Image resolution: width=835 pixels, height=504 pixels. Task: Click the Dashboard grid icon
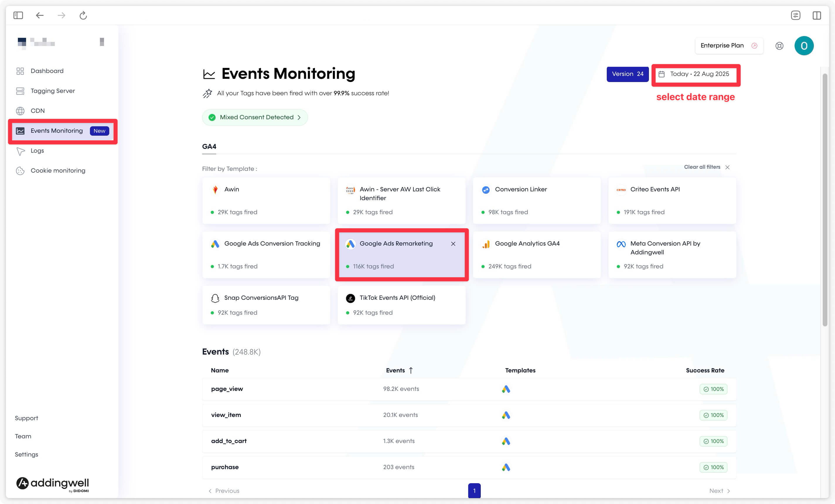(20, 71)
